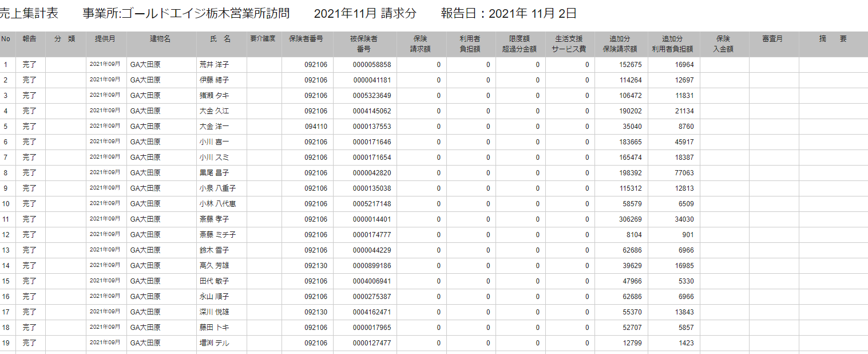
Task: Open the name link 斎藤 孝子
Action: (214, 219)
